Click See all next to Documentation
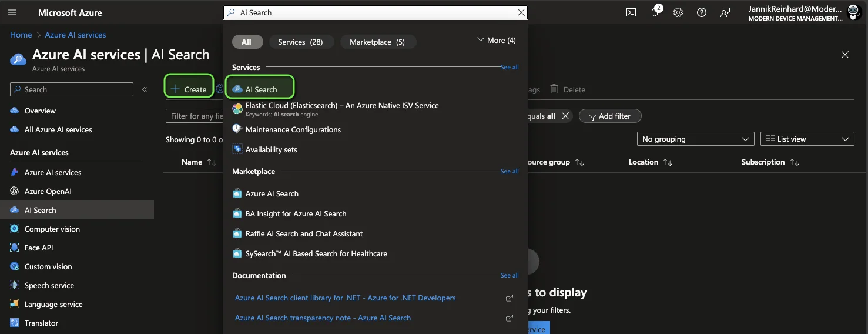 510,275
